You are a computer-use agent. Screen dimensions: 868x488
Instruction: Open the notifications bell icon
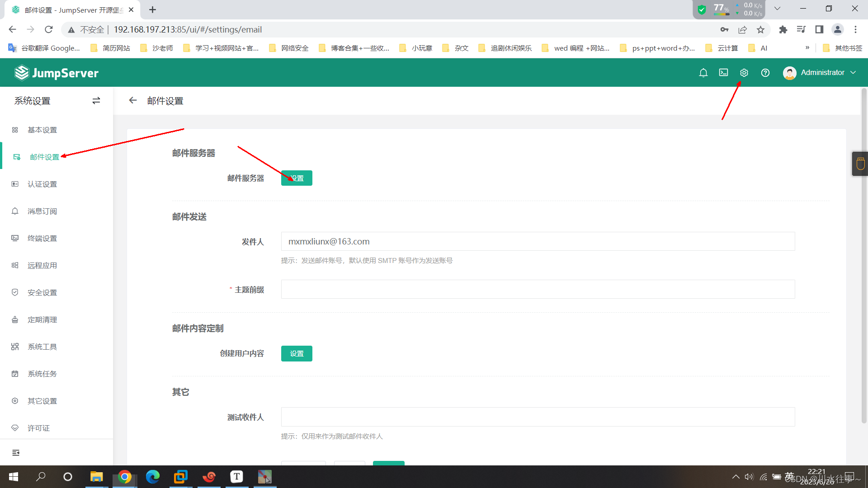pyautogui.click(x=703, y=73)
